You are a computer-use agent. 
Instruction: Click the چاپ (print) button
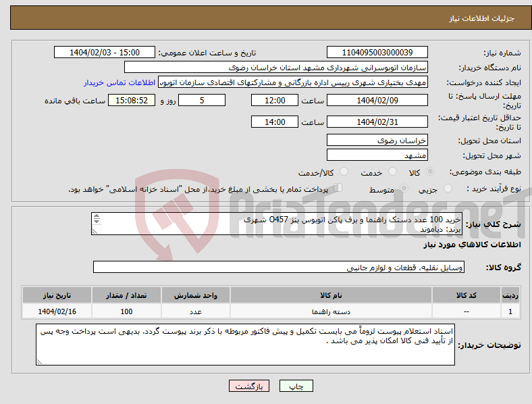296,386
